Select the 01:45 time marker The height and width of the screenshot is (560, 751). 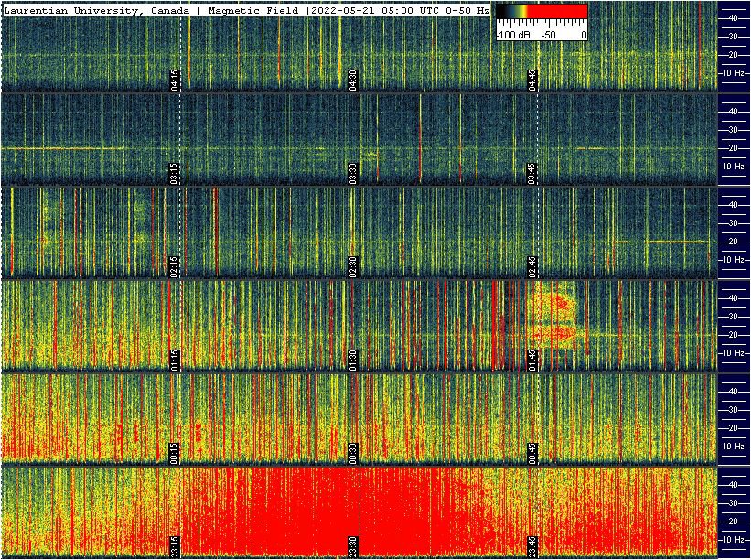(532, 359)
